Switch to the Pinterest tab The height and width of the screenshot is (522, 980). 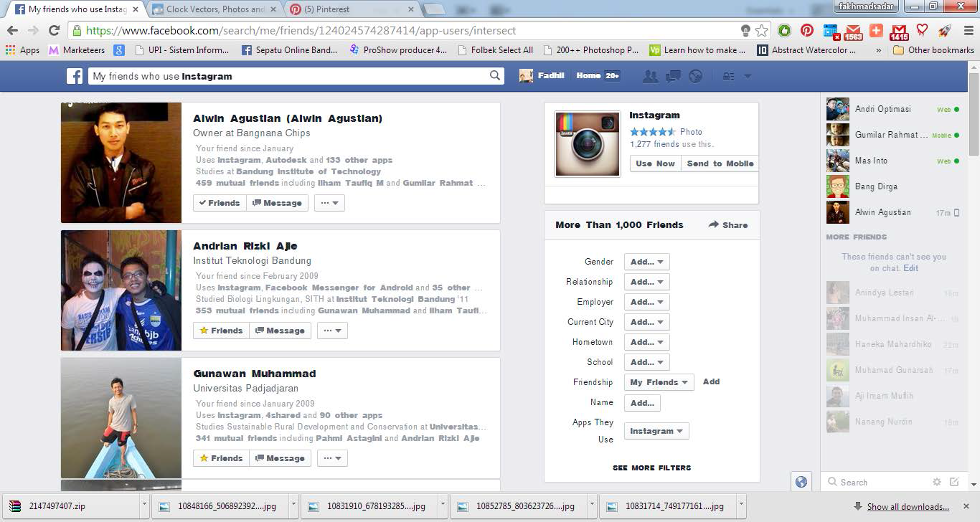coord(352,9)
